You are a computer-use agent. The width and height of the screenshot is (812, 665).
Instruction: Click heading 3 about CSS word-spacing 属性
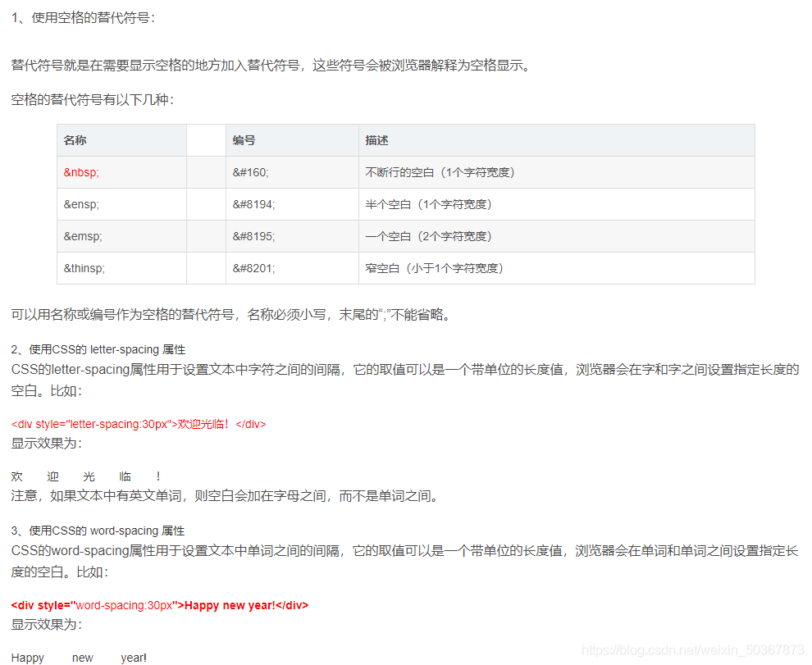(x=98, y=531)
